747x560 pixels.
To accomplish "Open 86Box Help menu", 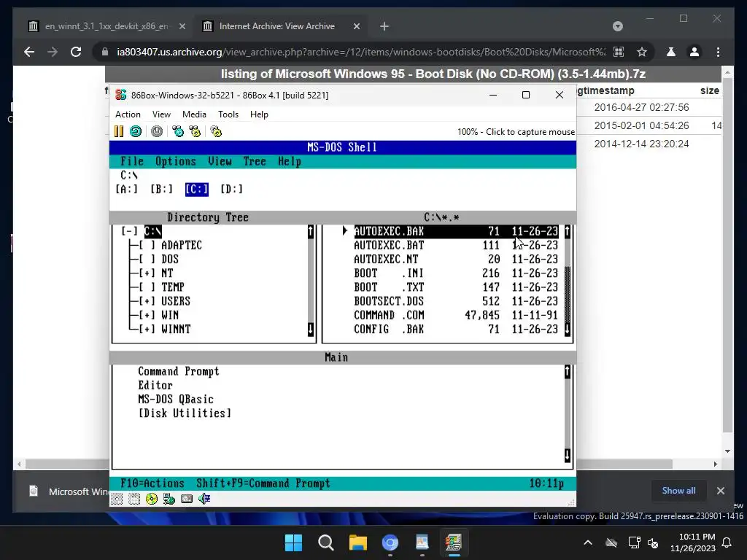I will click(x=259, y=114).
